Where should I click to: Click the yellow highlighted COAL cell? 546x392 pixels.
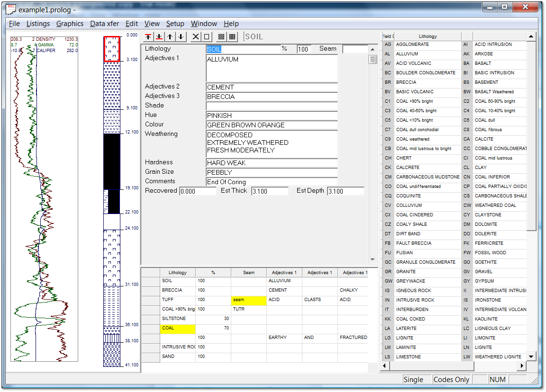click(x=177, y=328)
